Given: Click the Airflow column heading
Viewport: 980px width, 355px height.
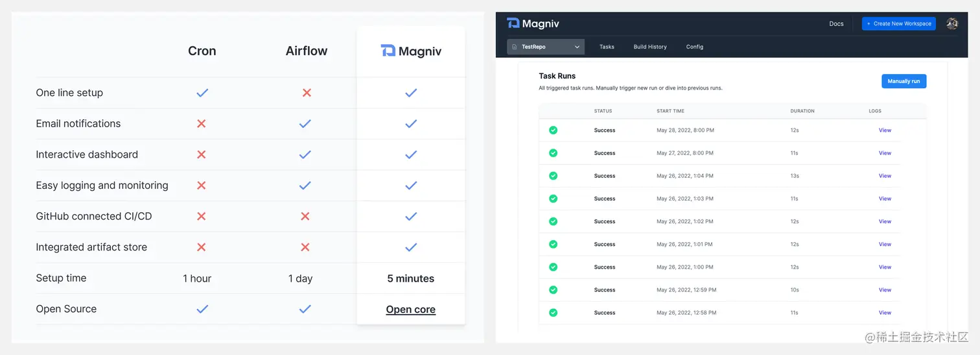Looking at the screenshot, I should click(x=307, y=51).
